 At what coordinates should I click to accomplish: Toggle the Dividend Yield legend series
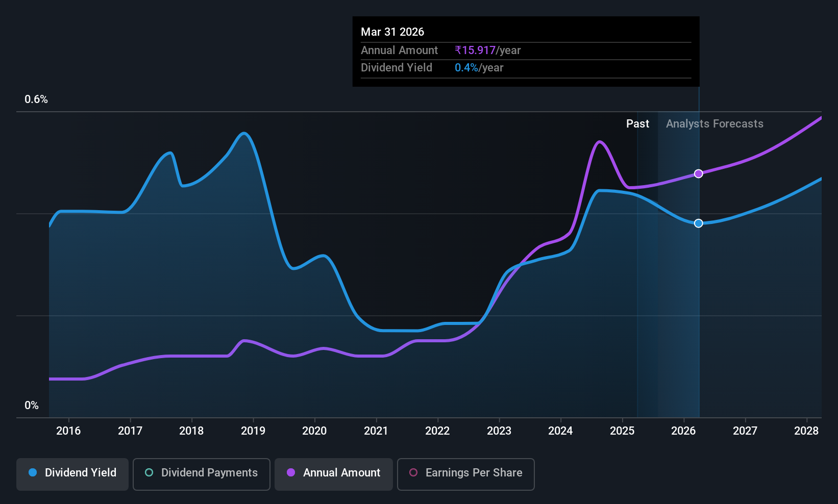click(x=72, y=474)
